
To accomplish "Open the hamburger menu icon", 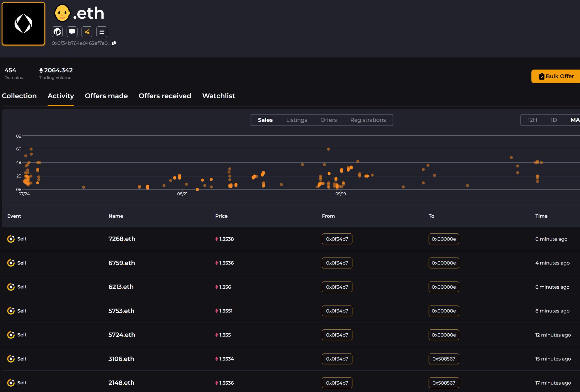I will pyautogui.click(x=102, y=32).
